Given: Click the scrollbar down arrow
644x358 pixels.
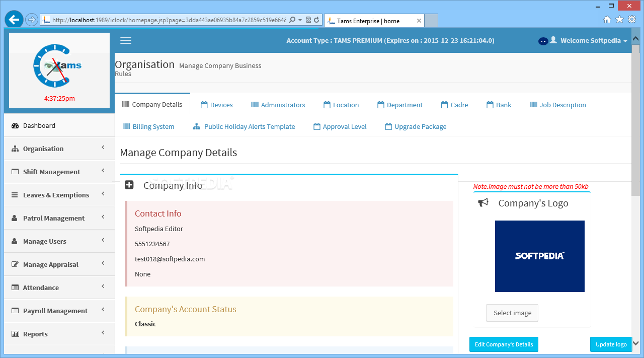Looking at the screenshot, I should pyautogui.click(x=635, y=343).
